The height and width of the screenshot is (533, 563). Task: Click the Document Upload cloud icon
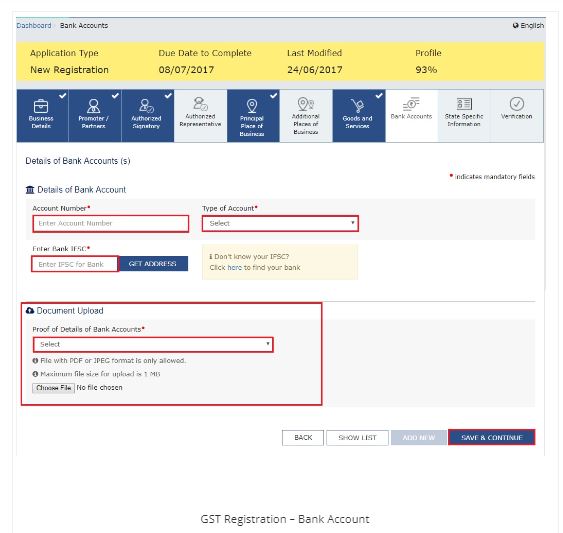pos(30,311)
